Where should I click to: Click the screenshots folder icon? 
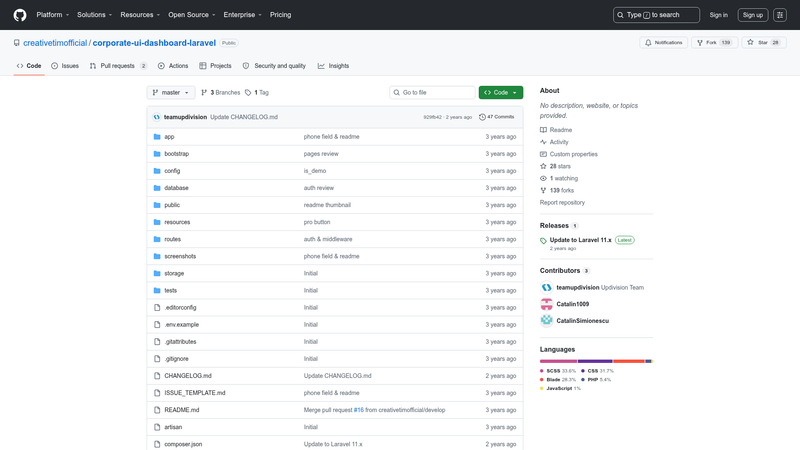(x=157, y=256)
